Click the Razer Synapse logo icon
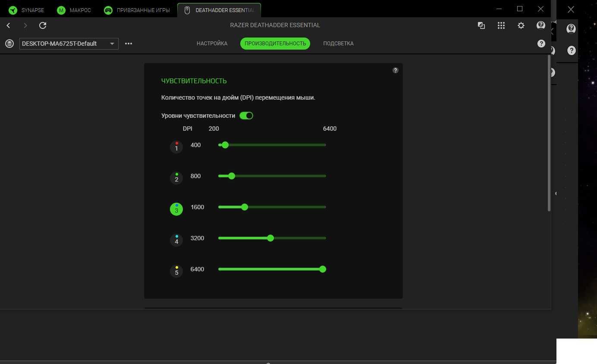 (13, 10)
